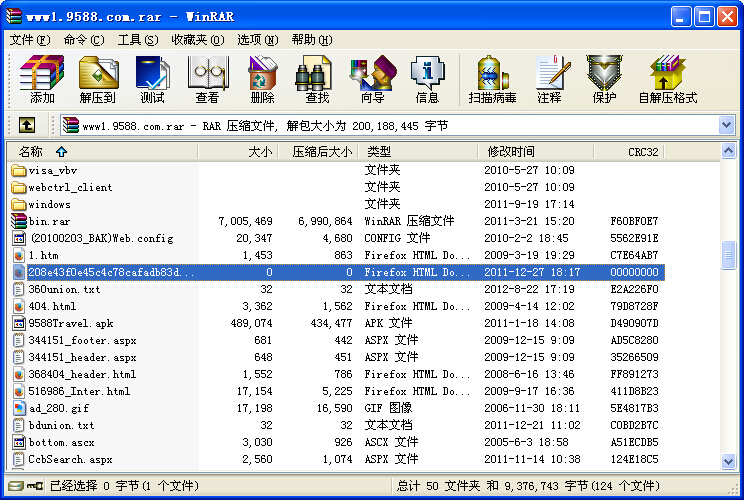Open the Wizard (向导) toolbar icon

click(372, 79)
